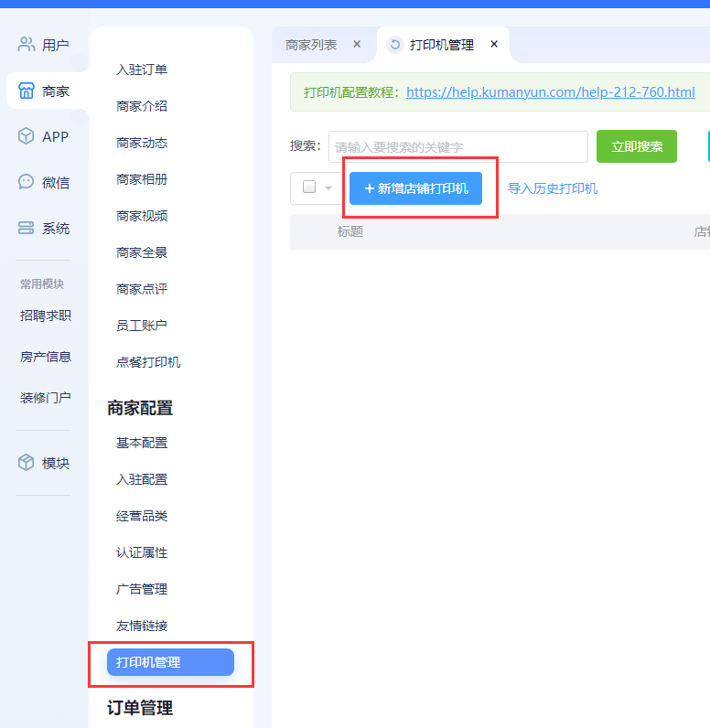Open 招聘求职 common module
The image size is (710, 728).
(x=46, y=316)
